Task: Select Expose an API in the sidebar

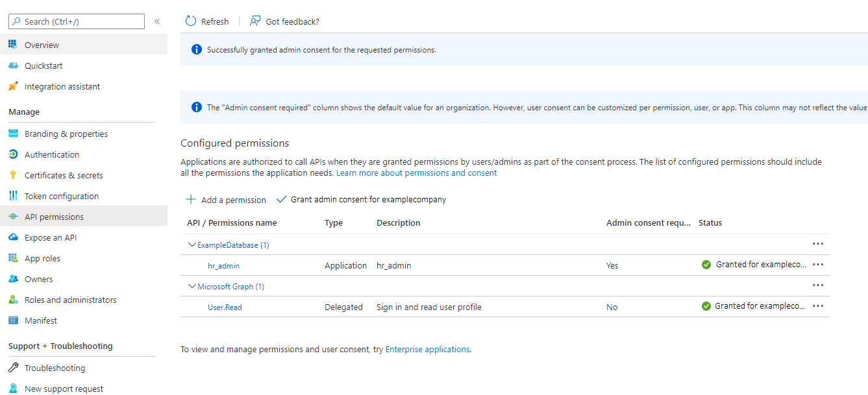Action: pos(14,237)
